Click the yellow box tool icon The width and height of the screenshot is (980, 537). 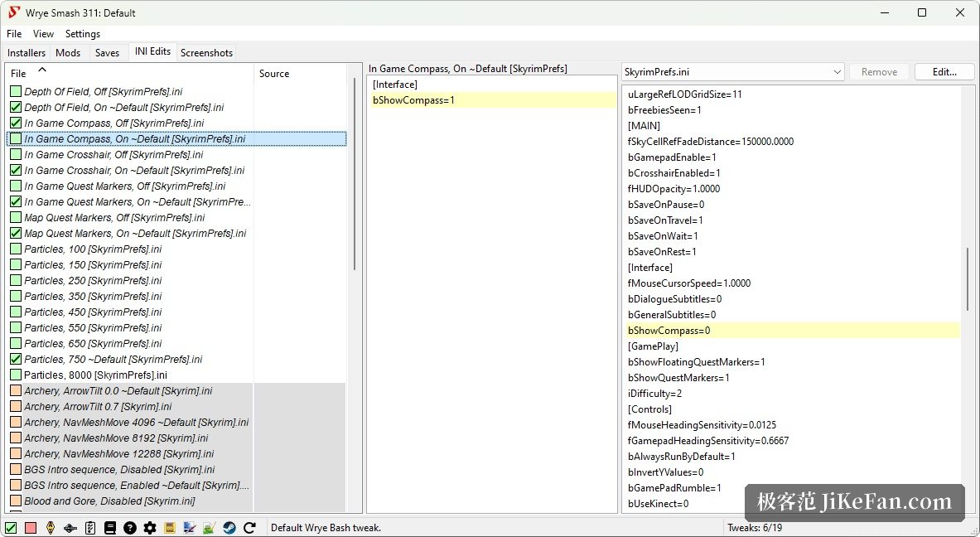click(x=169, y=528)
